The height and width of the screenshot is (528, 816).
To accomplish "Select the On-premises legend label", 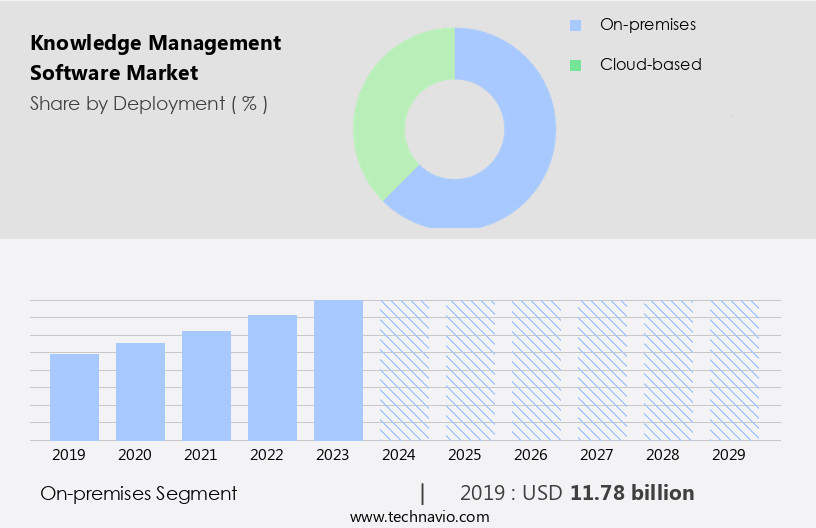I will pos(647,24).
